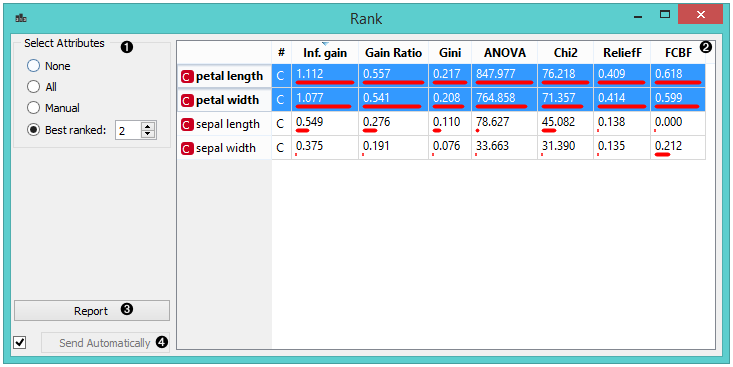
Task: Sort by the ReliefF column header
Action: 622,53
